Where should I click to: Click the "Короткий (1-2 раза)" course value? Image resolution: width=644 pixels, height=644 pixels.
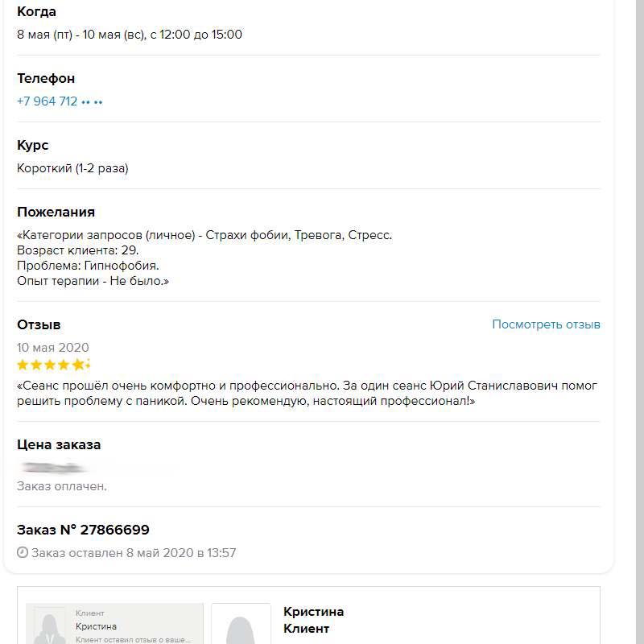[72, 168]
